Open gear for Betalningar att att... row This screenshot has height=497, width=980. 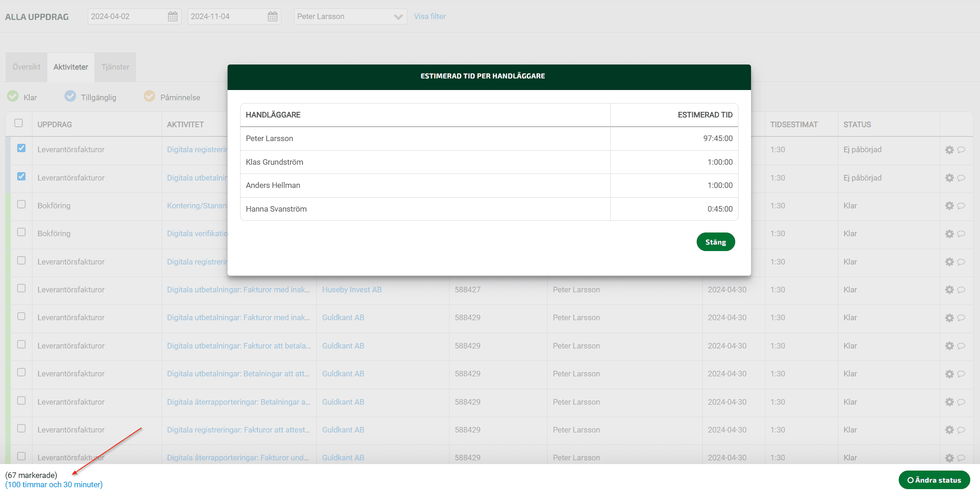click(x=949, y=374)
